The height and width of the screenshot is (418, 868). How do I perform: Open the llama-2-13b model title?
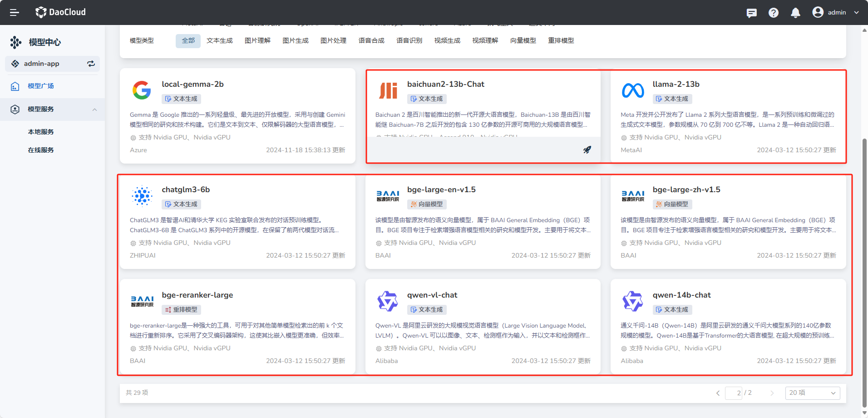(x=676, y=84)
